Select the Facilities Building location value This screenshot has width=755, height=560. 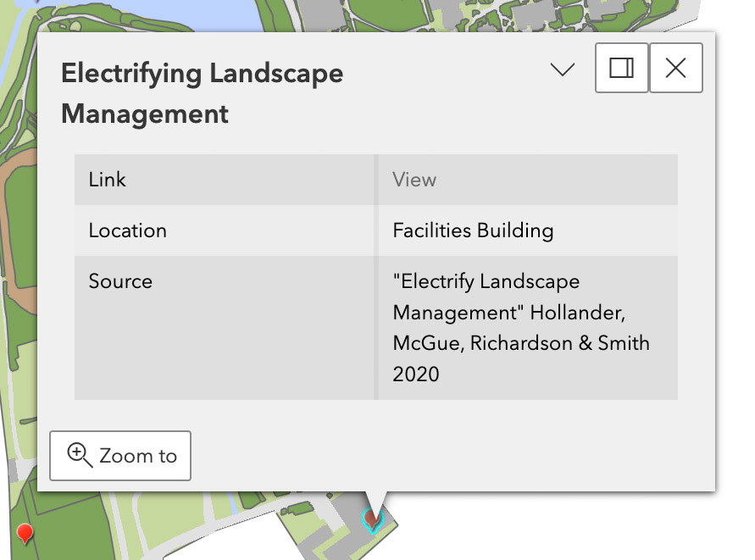pyautogui.click(x=473, y=230)
